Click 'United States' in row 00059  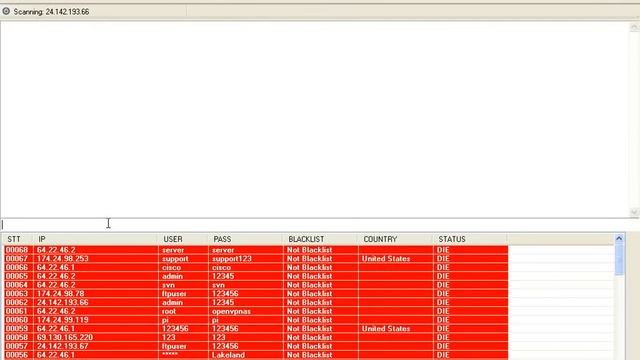tap(386, 329)
